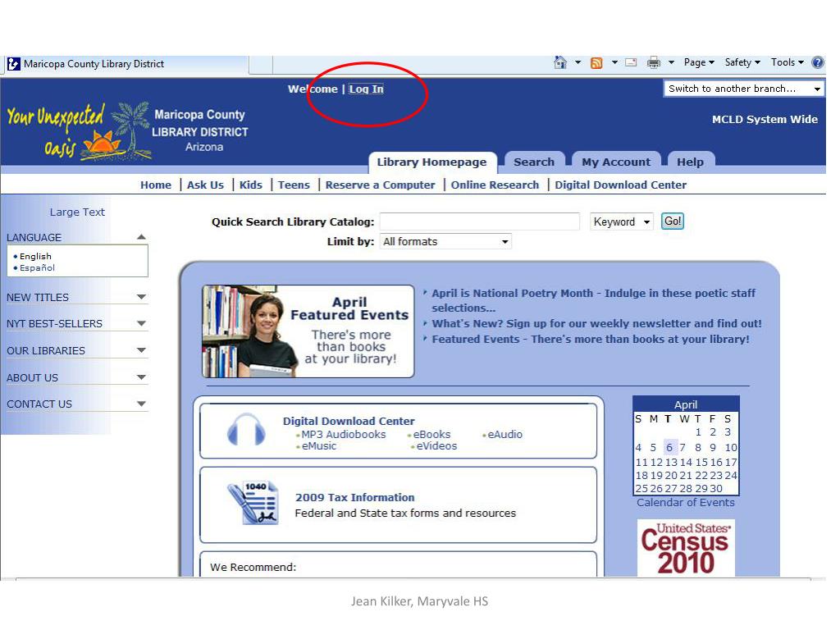Click the MP3 Audiobooks link
The width and height of the screenshot is (840, 630).
[344, 435]
